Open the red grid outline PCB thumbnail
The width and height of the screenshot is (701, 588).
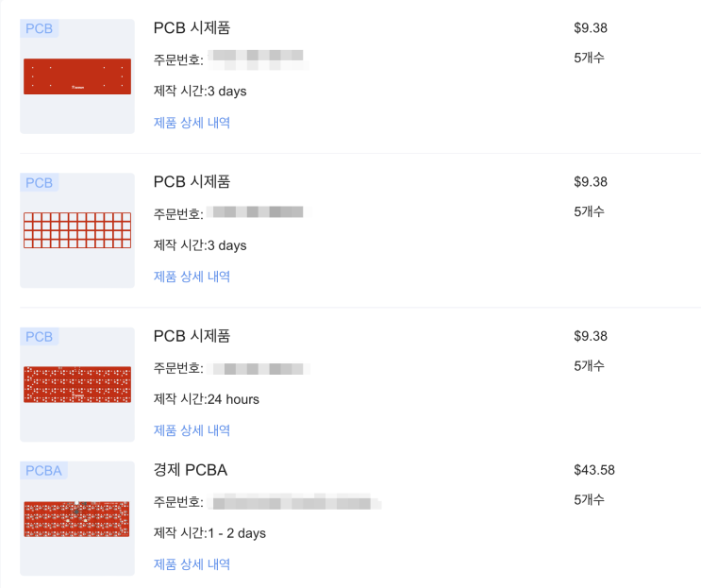[x=77, y=230]
